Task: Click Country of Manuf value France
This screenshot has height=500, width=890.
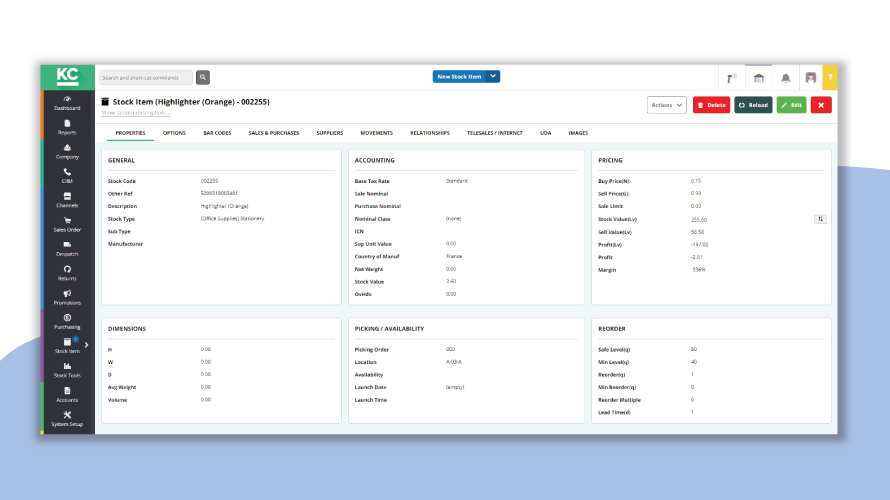Action: tap(454, 257)
